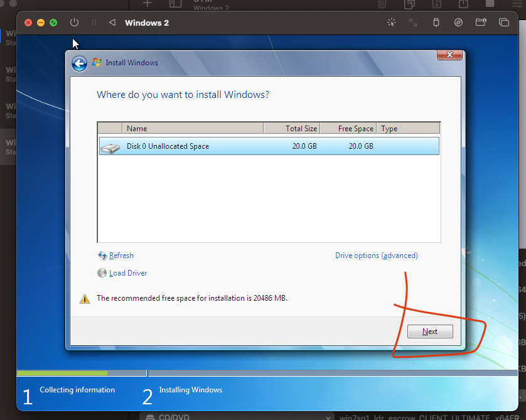Image resolution: width=526 pixels, height=420 pixels.
Task: Click the resize display arrows icon
Action: 413,23
